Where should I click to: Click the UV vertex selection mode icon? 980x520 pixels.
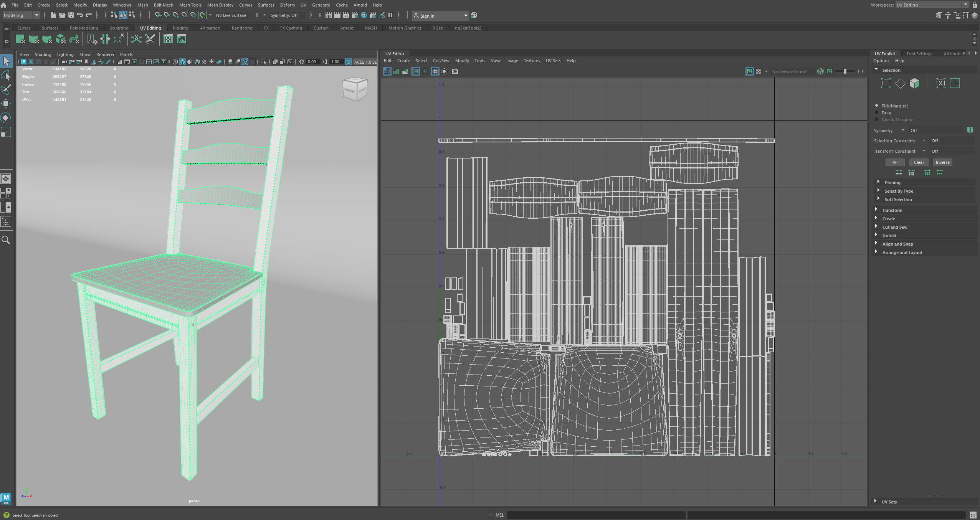(886, 83)
